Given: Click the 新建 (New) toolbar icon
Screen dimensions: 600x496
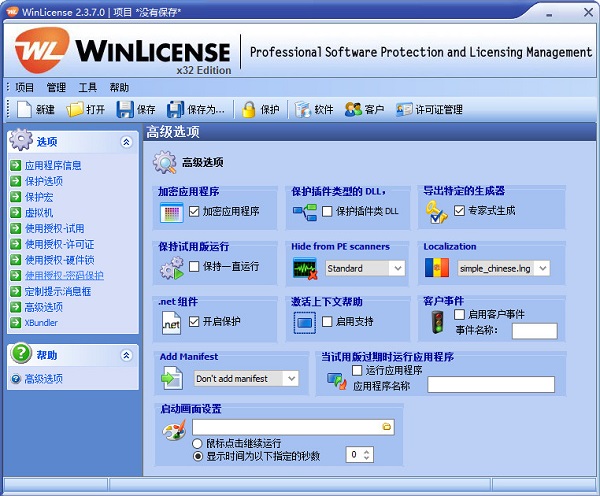Looking at the screenshot, I should 24,109.
